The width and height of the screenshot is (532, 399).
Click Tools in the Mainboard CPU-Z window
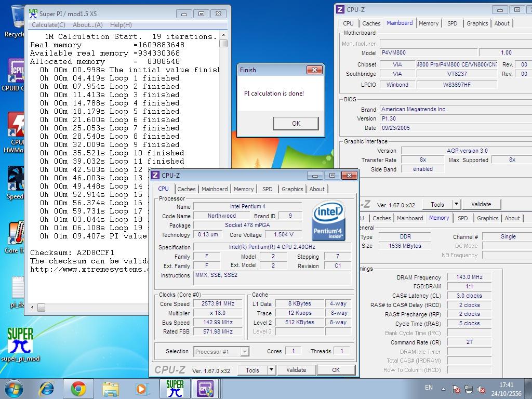tap(437, 205)
